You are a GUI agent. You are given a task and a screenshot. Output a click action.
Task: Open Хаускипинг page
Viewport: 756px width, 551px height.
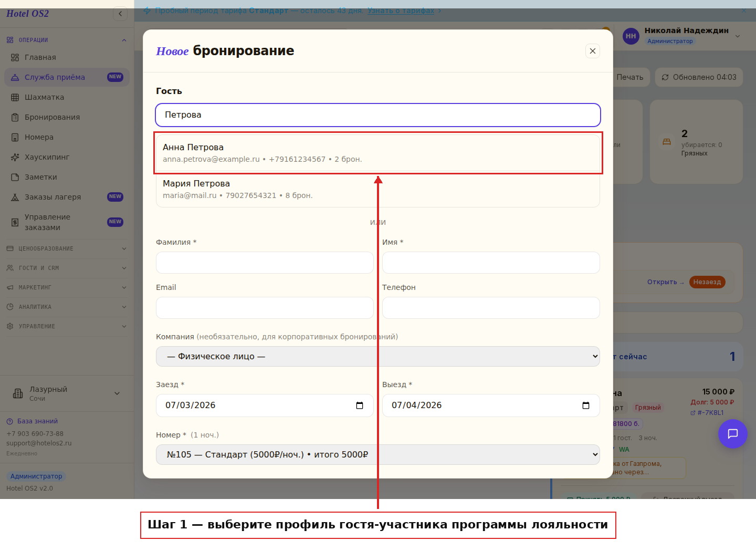[x=67, y=157]
